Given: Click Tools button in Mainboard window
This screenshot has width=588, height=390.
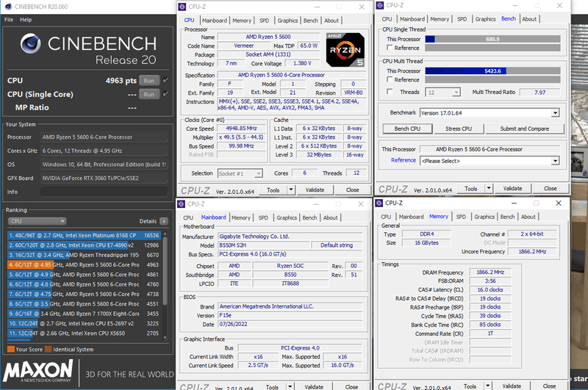Looking at the screenshot, I should tap(272, 386).
